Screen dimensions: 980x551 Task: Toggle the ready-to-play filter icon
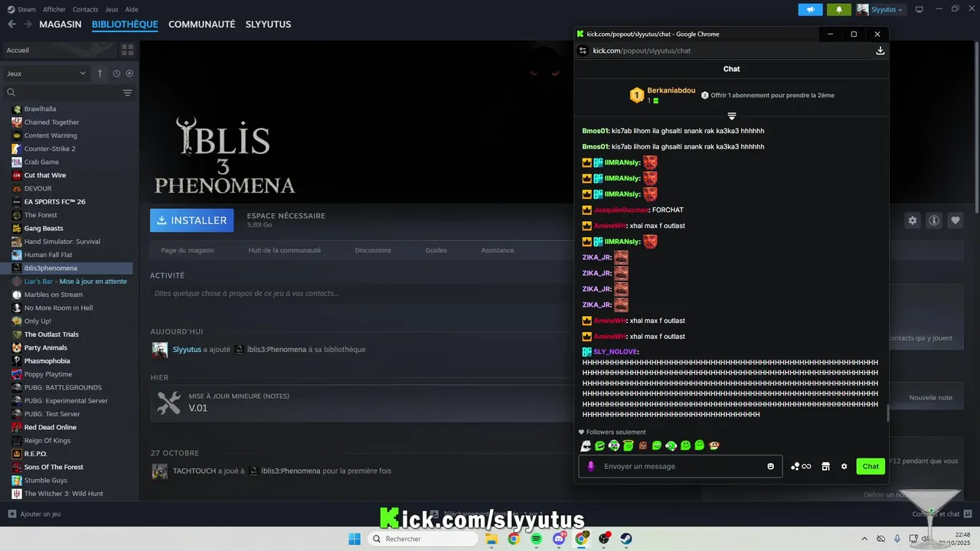pyautogui.click(x=129, y=73)
